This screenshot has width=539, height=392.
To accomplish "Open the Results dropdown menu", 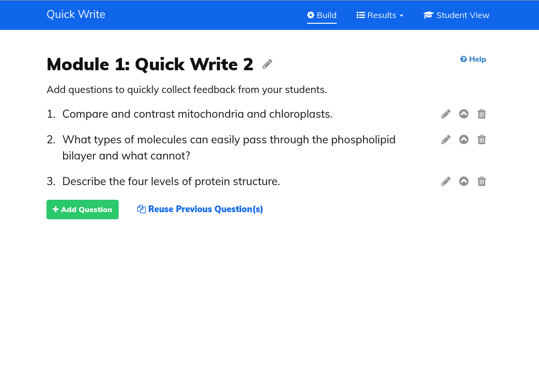I will point(380,15).
